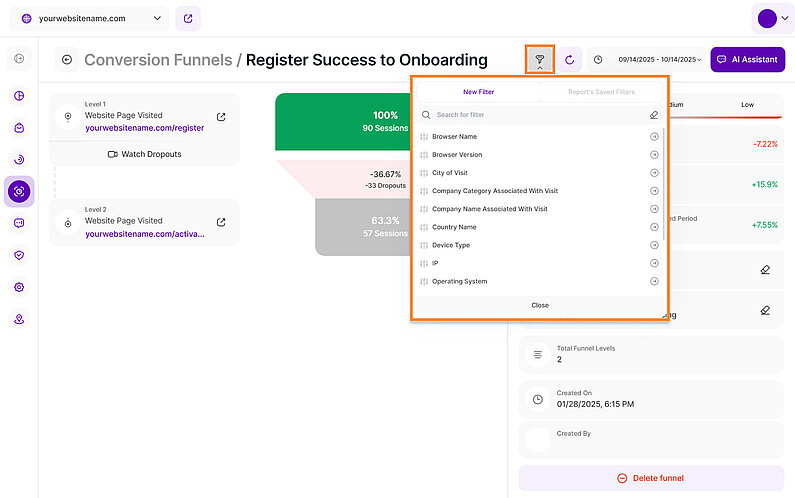This screenshot has height=498, width=795.
Task: Click Watch Dropouts under Level 1
Action: tap(144, 154)
